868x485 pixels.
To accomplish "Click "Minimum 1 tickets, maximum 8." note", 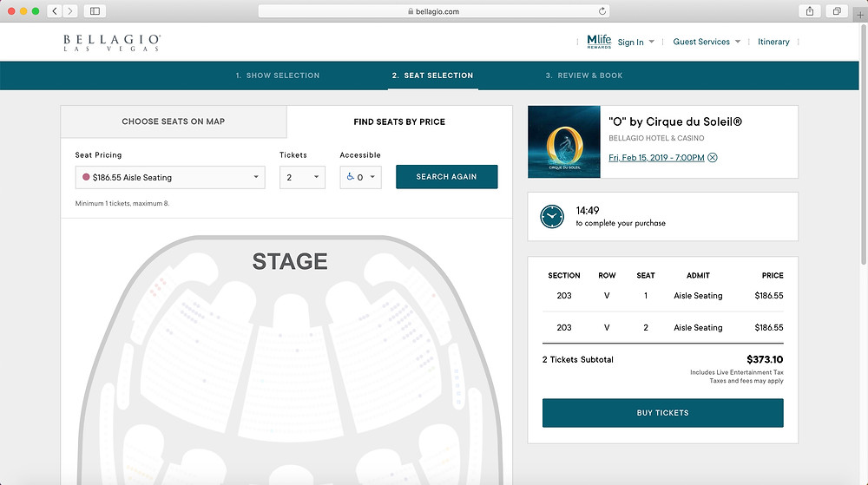I will 122,204.
